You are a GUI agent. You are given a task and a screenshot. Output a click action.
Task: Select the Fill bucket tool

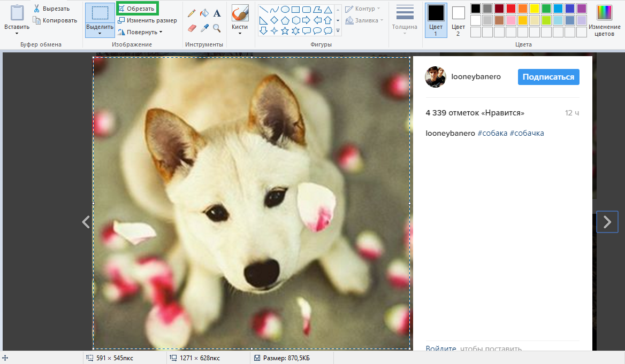[x=204, y=13]
